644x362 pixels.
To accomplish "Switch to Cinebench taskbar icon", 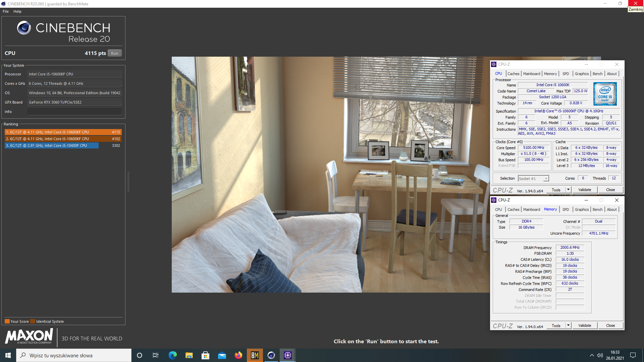I will (x=271, y=355).
